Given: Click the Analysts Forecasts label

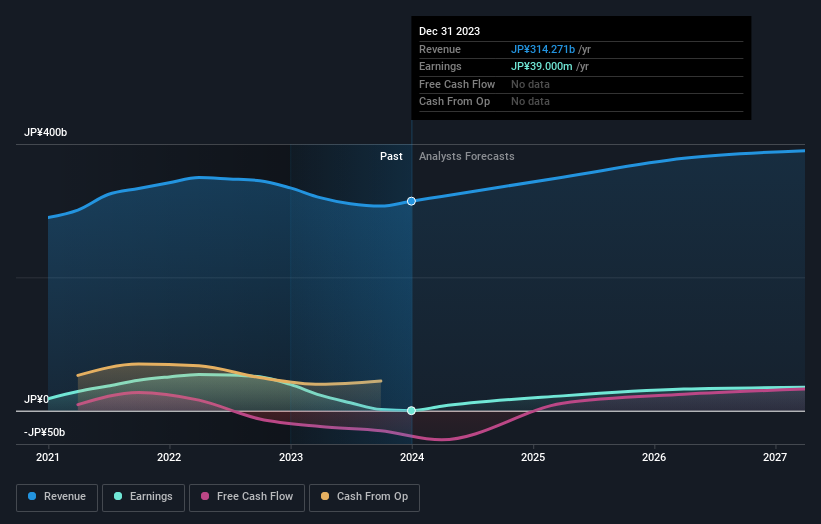Looking at the screenshot, I should [x=467, y=157].
